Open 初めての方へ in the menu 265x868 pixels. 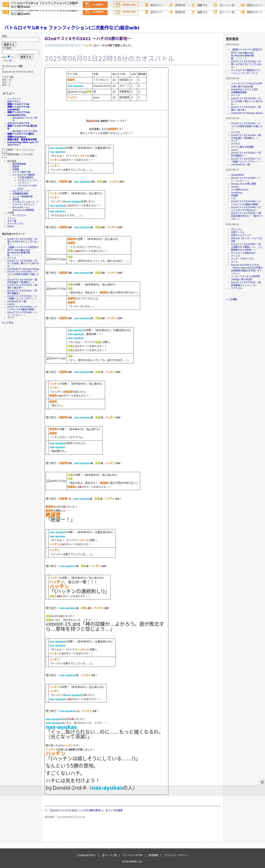[14, 101]
